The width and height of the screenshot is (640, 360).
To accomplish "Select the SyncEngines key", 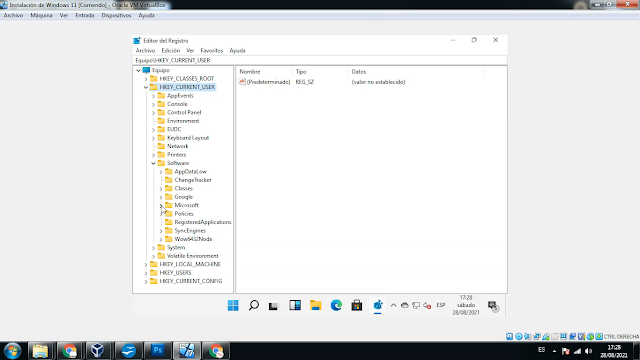I will [x=190, y=231].
